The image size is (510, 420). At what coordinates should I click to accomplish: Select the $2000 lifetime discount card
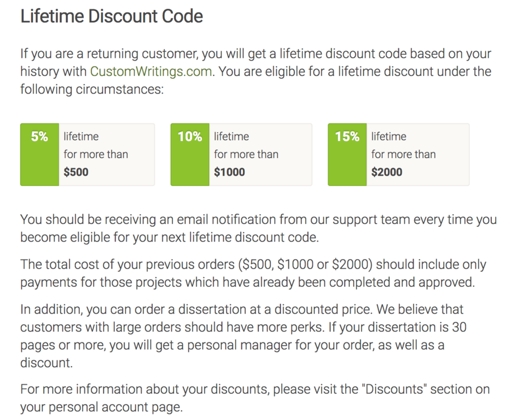399,155
